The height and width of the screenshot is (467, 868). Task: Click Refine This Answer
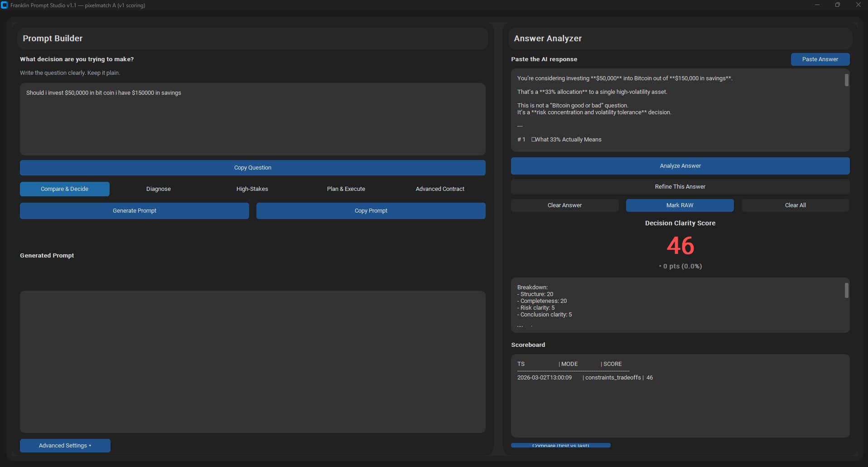tap(680, 187)
